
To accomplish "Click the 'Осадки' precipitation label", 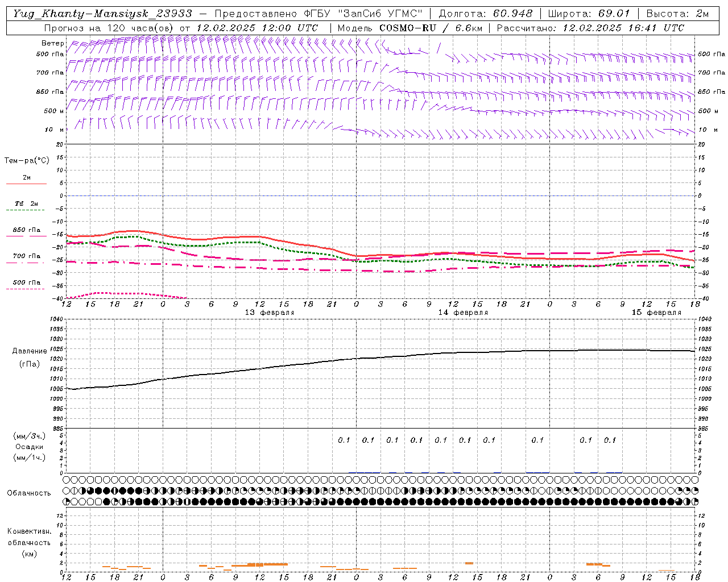I will click(x=30, y=447).
